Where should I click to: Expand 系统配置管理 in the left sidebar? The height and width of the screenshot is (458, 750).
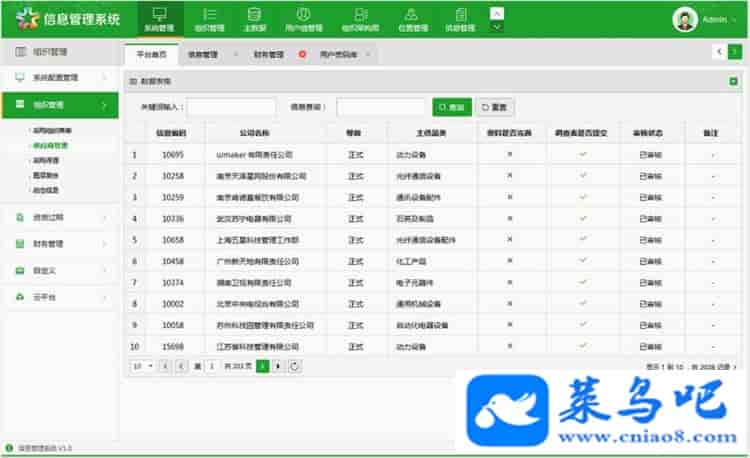60,77
